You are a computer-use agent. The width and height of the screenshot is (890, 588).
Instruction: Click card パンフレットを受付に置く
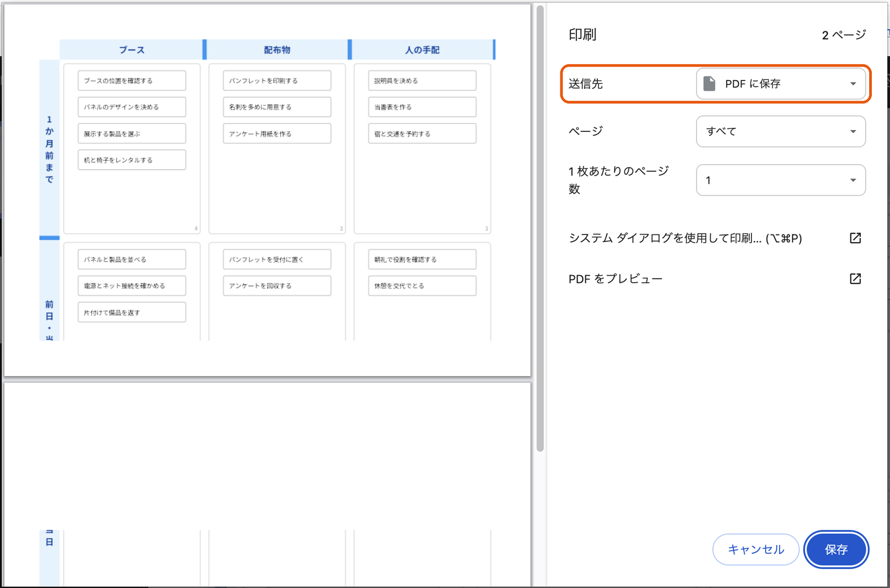pos(277,259)
